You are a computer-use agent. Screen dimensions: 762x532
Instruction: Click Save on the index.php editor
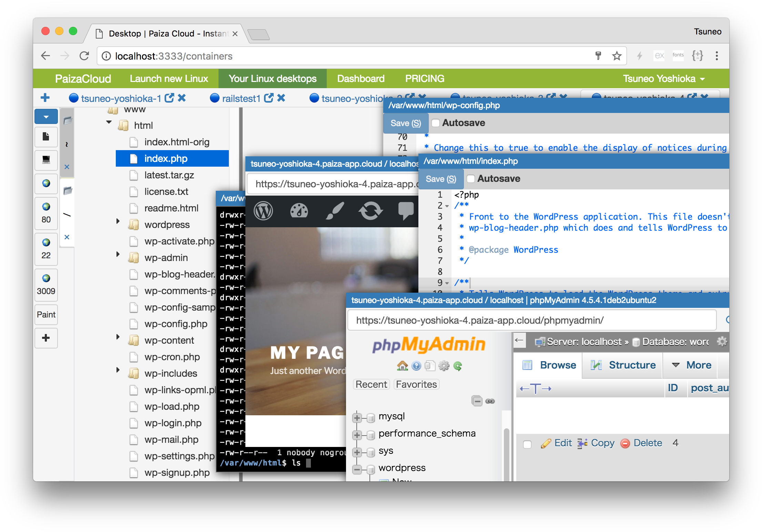pyautogui.click(x=441, y=179)
